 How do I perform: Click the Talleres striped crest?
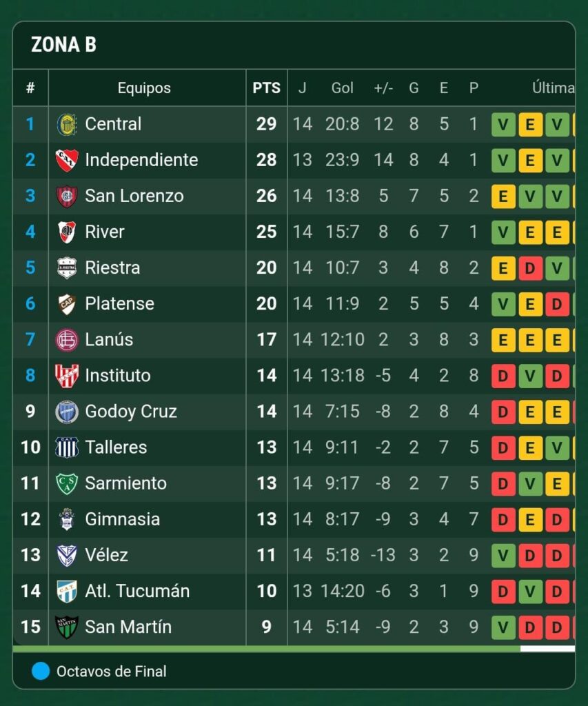click(x=67, y=447)
